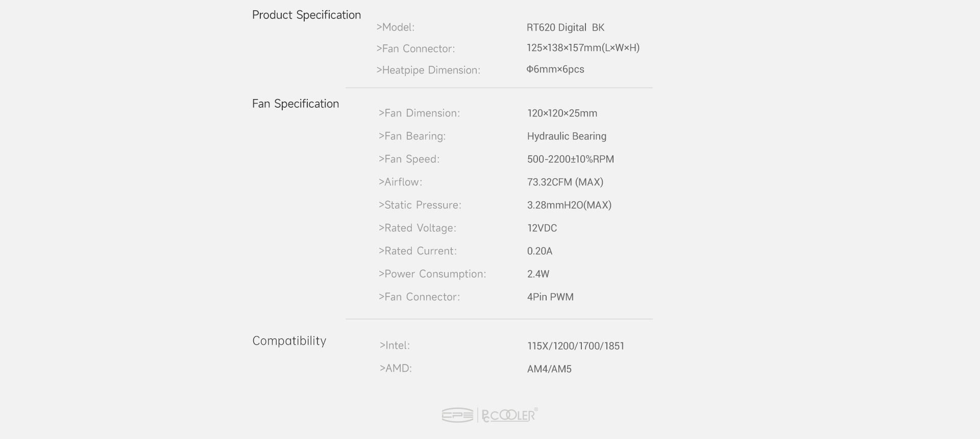Click the Product Specification heading
The height and width of the screenshot is (439, 980).
click(x=306, y=15)
